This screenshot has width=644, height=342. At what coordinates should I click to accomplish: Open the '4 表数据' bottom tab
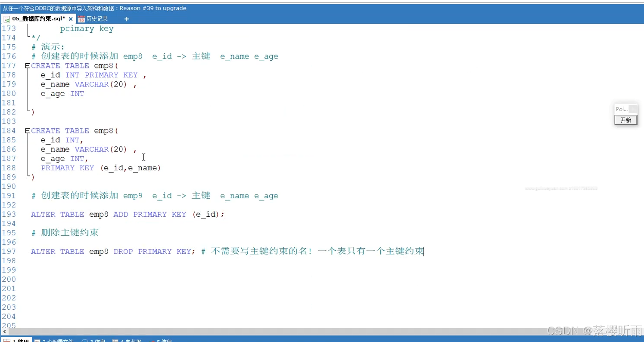(127, 340)
